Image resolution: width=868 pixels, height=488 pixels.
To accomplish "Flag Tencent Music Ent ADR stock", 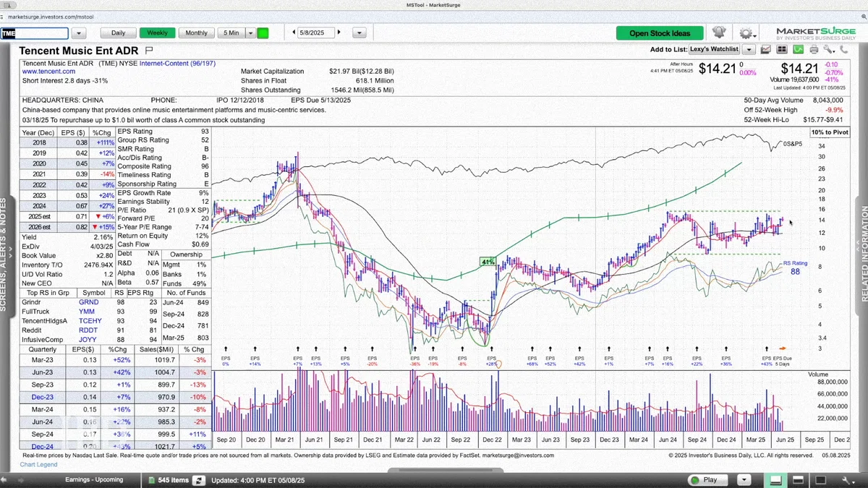I will tap(149, 51).
